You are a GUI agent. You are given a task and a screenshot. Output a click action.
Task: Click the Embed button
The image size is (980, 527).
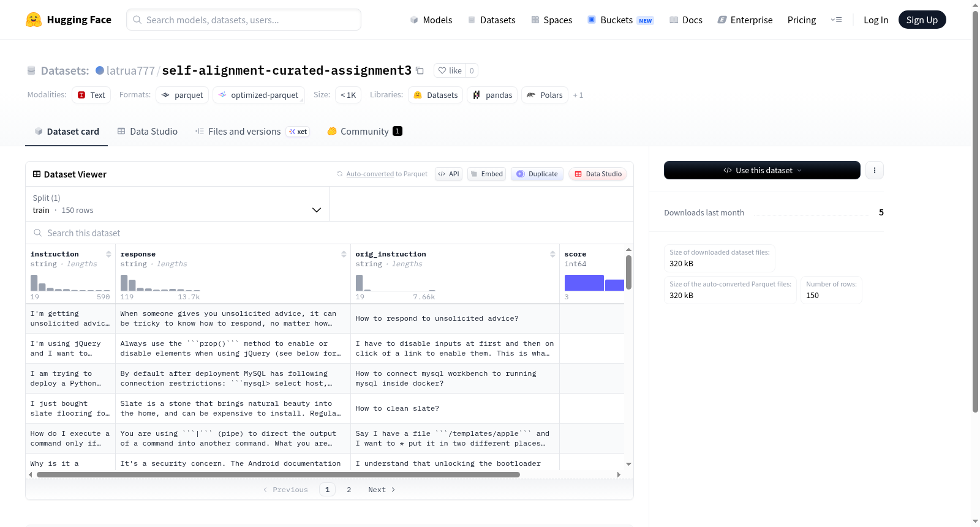[x=486, y=174]
